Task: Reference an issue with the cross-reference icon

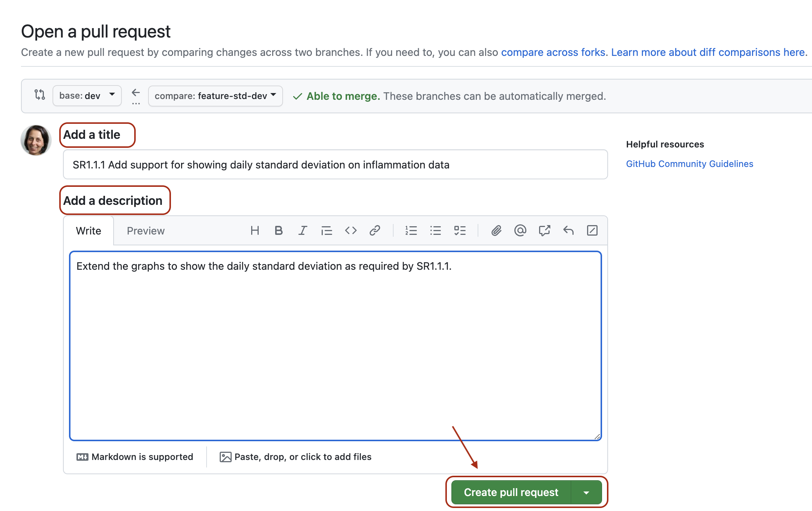Action: coord(544,230)
